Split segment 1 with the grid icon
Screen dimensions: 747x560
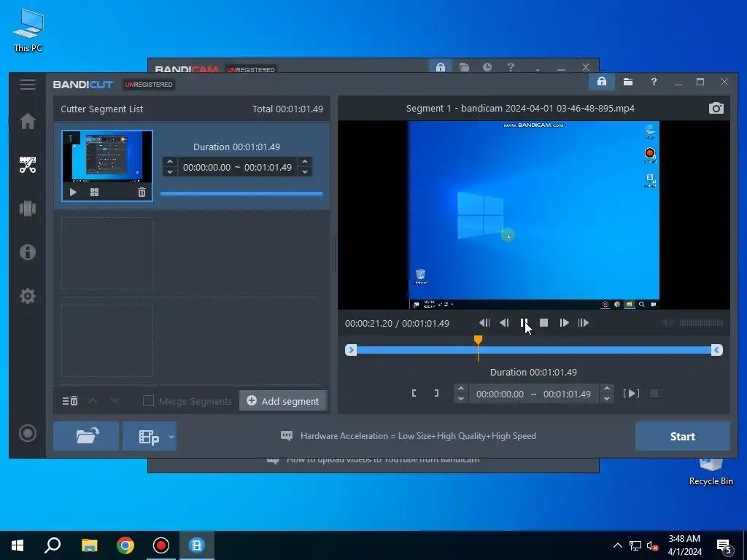pyautogui.click(x=94, y=192)
